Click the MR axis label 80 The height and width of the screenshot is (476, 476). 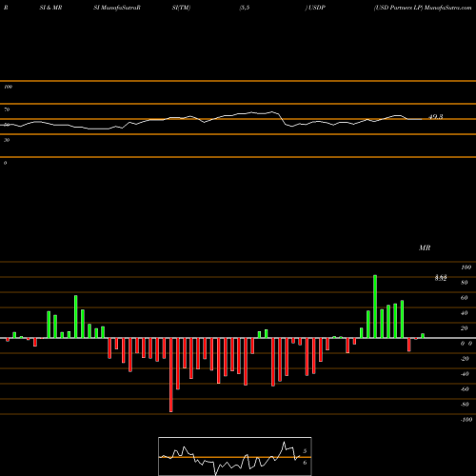[465, 283]
